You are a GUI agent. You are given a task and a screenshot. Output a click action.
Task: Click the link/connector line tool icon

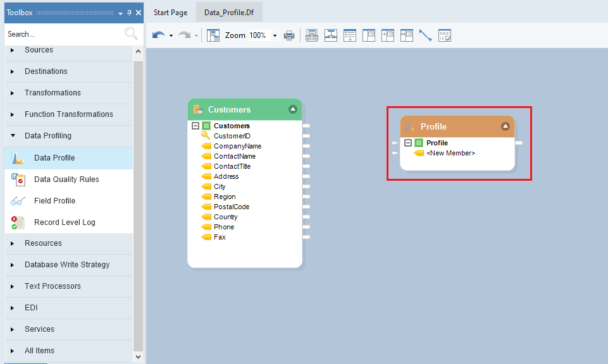(425, 35)
